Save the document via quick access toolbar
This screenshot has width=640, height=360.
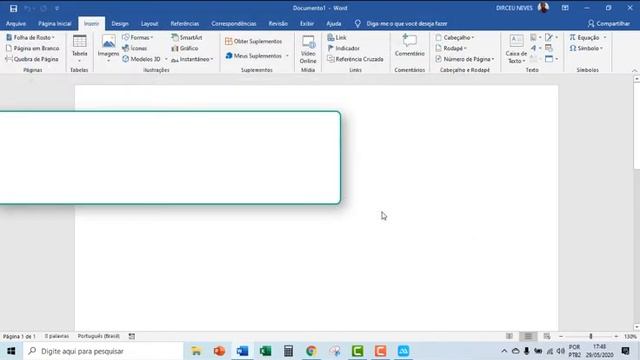(x=13, y=8)
